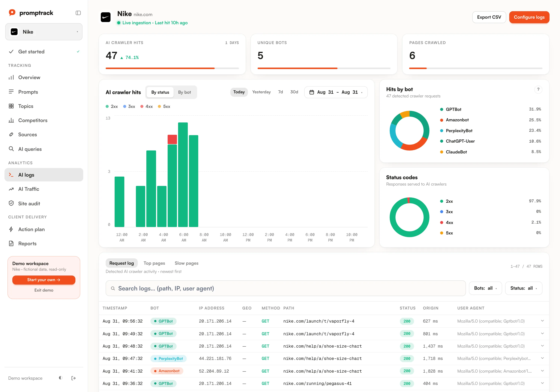Select the 7d time range
Screen dimensions: 560x392
coord(281,92)
